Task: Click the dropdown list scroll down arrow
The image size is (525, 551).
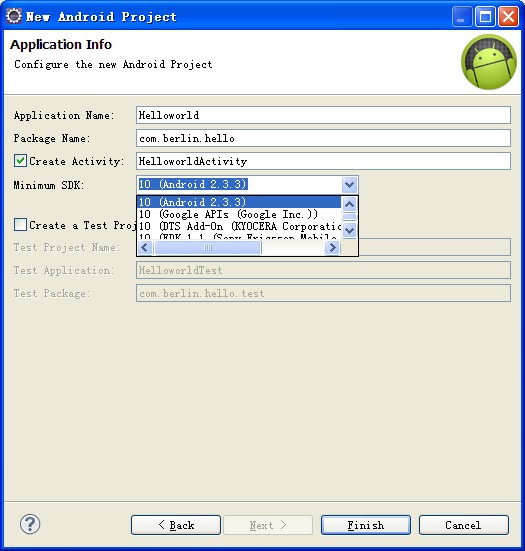Action: [x=349, y=231]
